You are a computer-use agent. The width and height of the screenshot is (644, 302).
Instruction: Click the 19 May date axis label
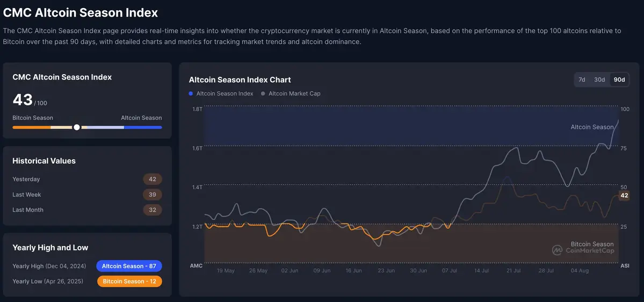click(x=226, y=271)
